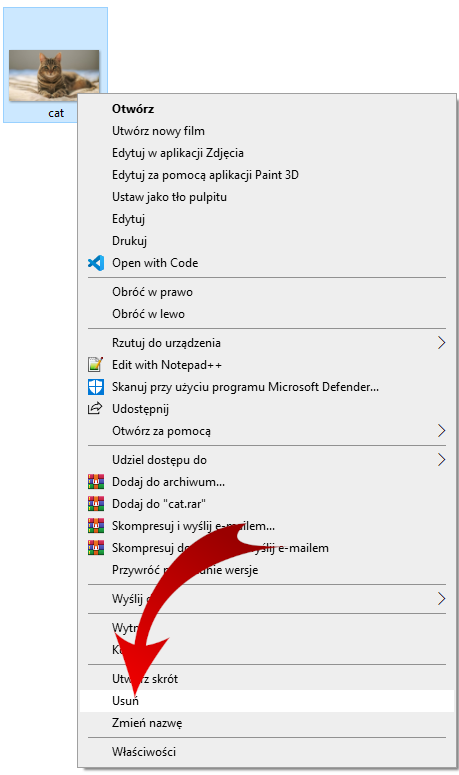Click WinRAR icon beside Dodaj do archiwum
459x775 pixels.
coord(96,481)
